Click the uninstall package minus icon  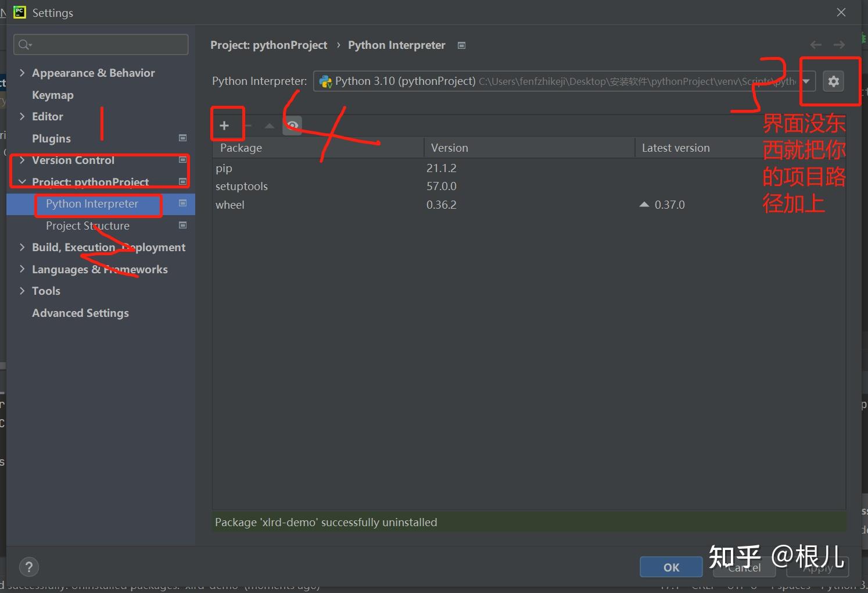coord(248,126)
